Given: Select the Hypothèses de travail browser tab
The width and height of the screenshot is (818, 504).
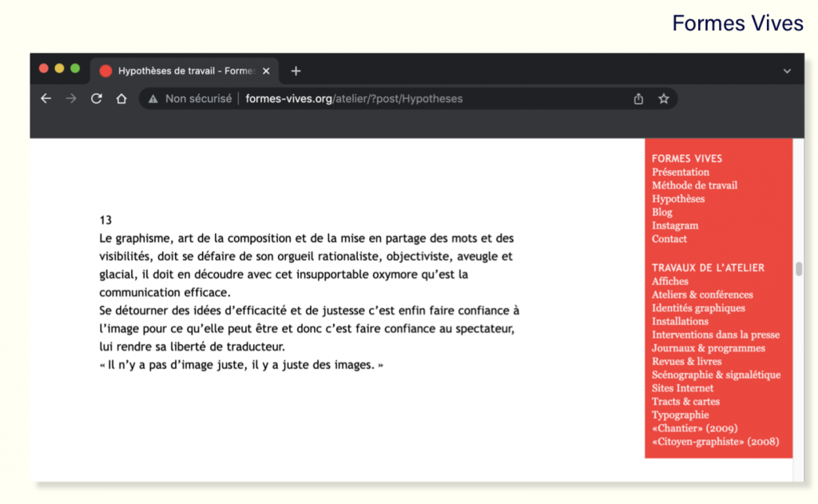Looking at the screenshot, I should 185,71.
